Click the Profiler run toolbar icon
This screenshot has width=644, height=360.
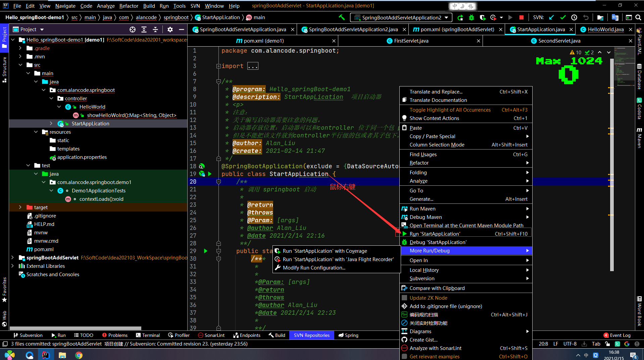[493, 17]
